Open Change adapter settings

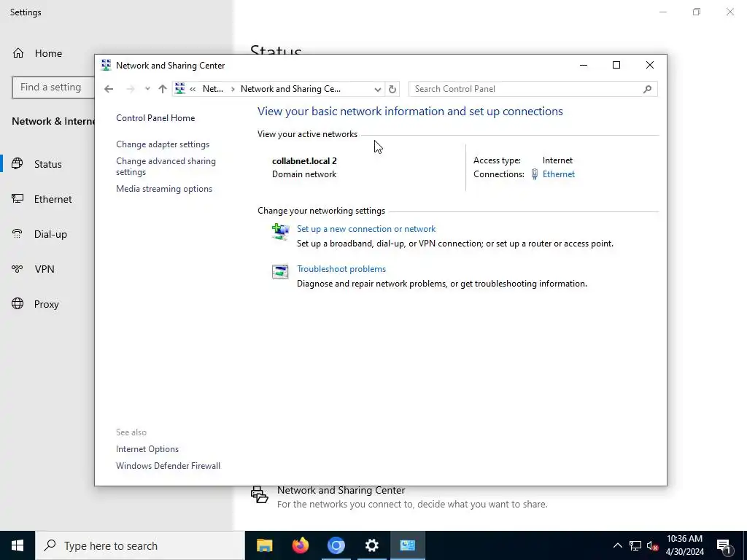(163, 144)
